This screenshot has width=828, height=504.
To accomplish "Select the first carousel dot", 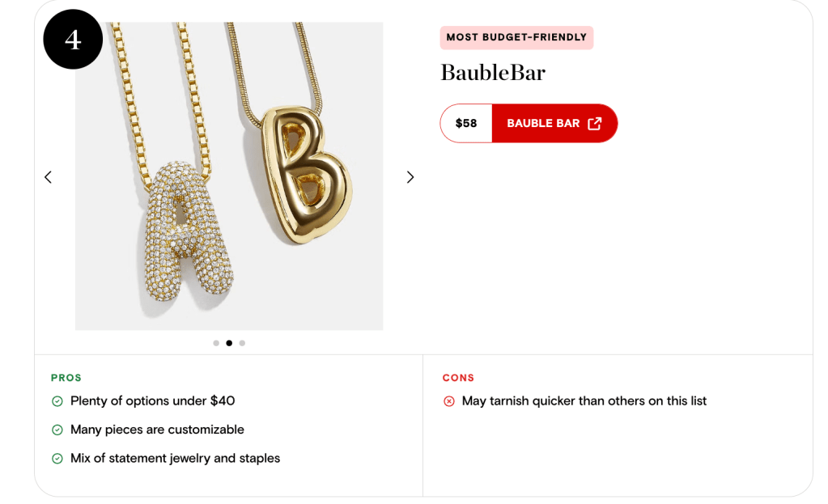I will (216, 343).
